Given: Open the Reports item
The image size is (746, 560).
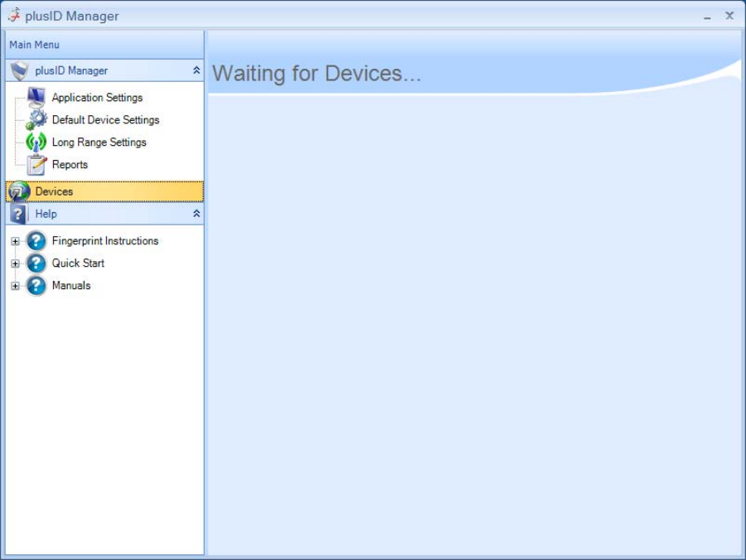Looking at the screenshot, I should point(70,165).
